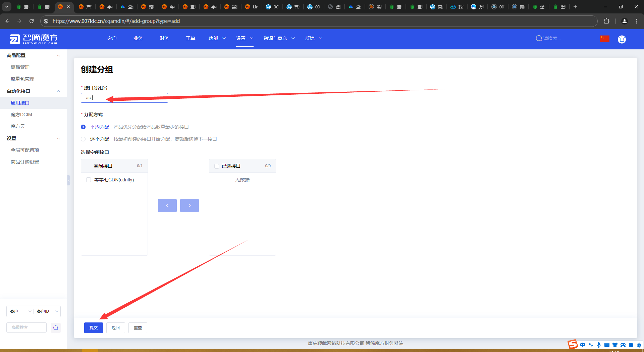
Task: Click the Sogou input method logo
Action: 573,344
